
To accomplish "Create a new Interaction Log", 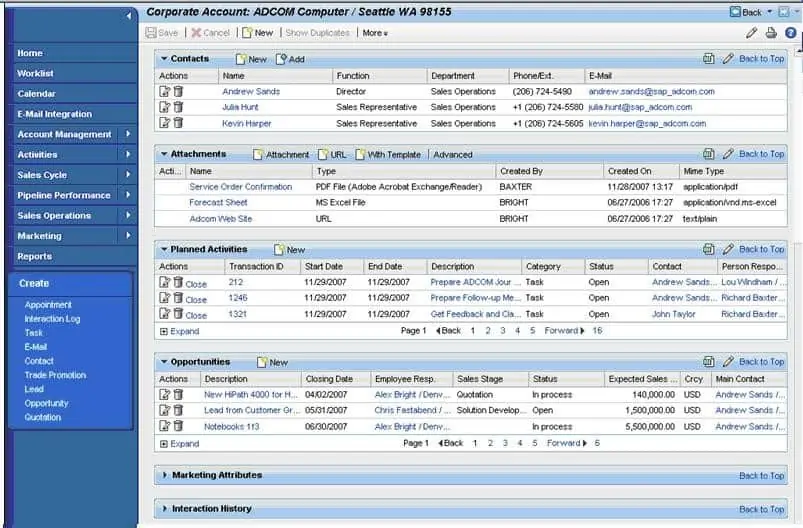I will coord(52,319).
